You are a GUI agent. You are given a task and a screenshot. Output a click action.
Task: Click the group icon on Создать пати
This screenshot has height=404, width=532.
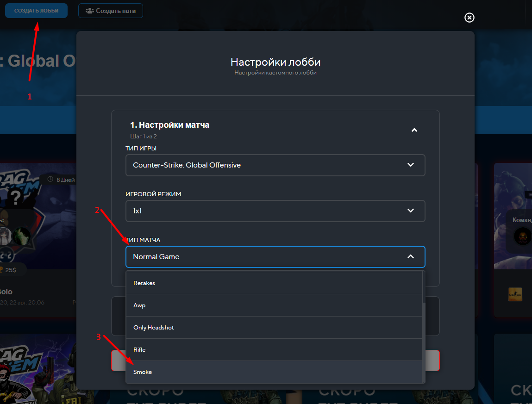pos(89,11)
